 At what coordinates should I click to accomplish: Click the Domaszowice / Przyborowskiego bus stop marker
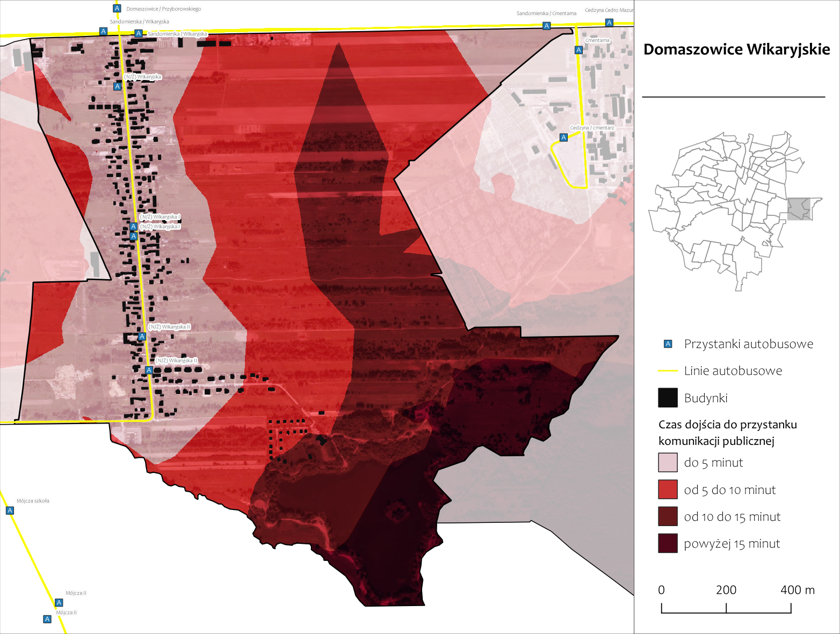[x=117, y=8]
